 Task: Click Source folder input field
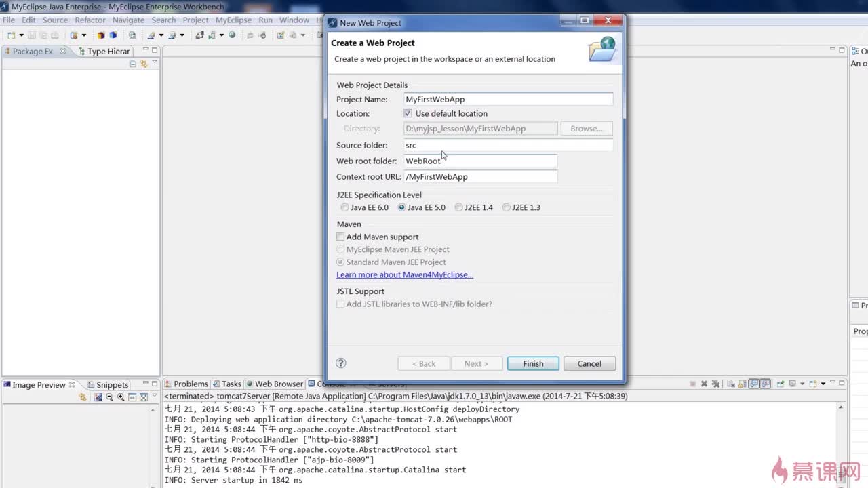point(508,145)
